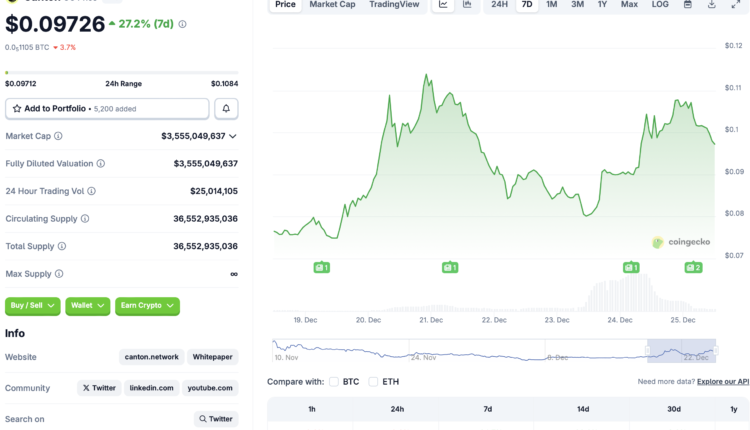
Task: Toggle LOG scale on the chart
Action: [660, 5]
